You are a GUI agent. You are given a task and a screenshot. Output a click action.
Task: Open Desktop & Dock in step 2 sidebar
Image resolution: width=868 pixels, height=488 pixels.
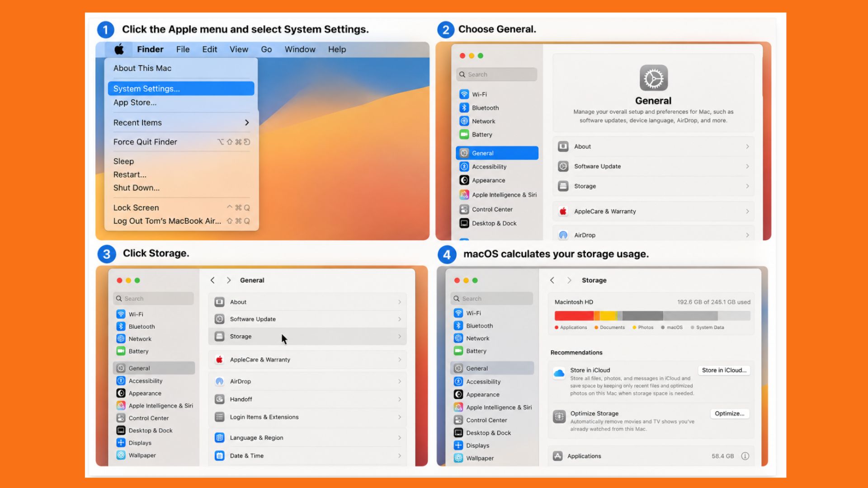(x=494, y=223)
